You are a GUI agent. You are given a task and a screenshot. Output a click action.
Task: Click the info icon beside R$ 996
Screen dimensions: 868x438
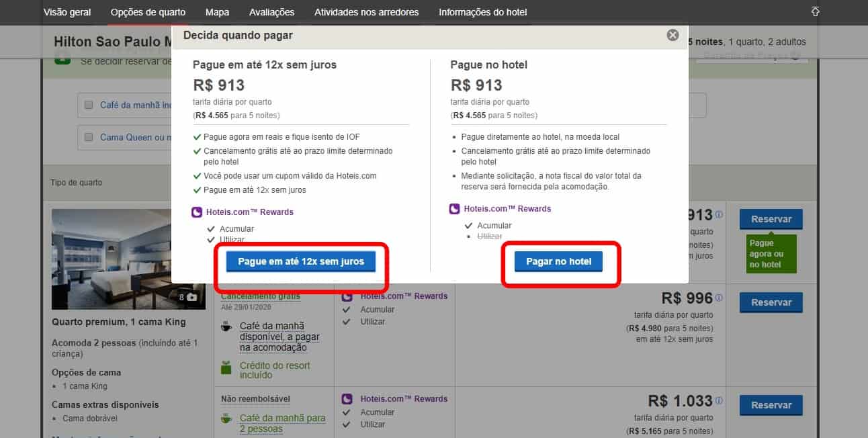coord(719,298)
